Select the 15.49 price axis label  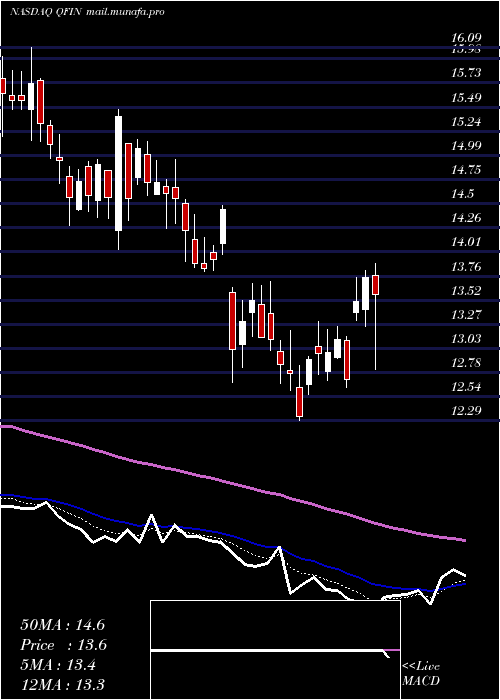[467, 97]
